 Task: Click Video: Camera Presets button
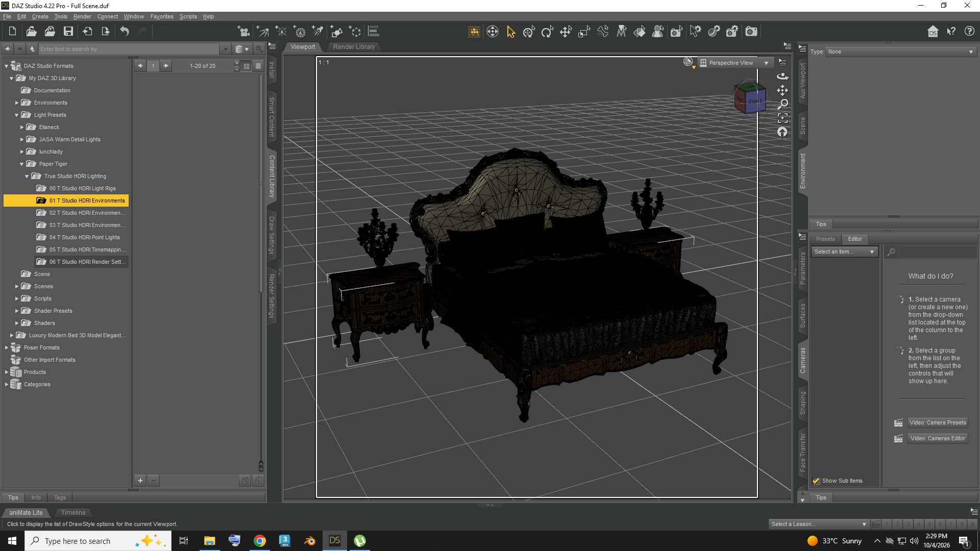[x=938, y=422]
